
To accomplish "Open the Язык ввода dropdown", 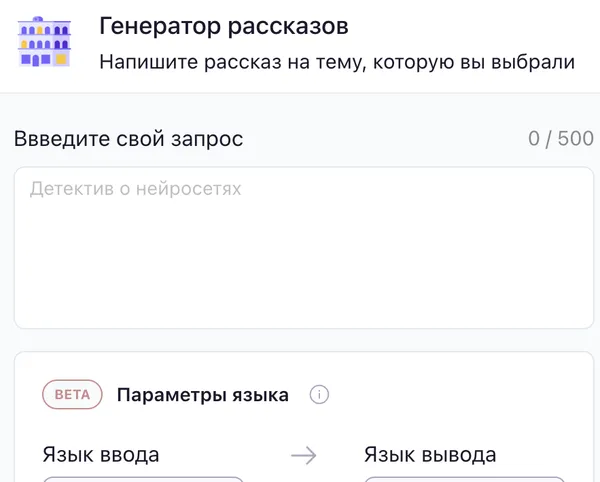I will [x=143, y=478].
